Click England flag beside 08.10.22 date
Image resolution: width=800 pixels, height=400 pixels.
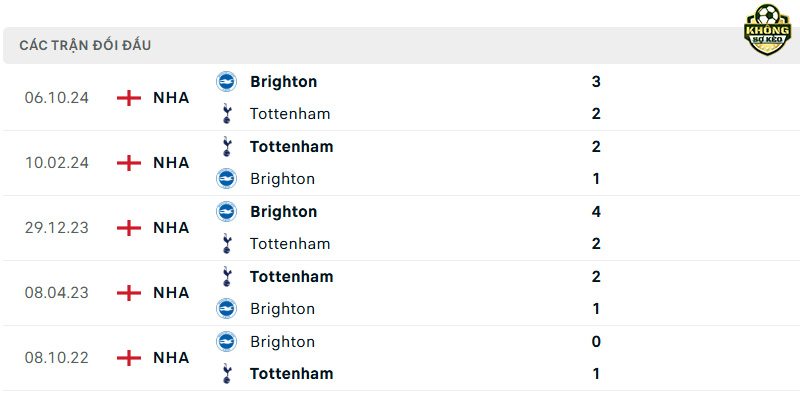pos(129,358)
